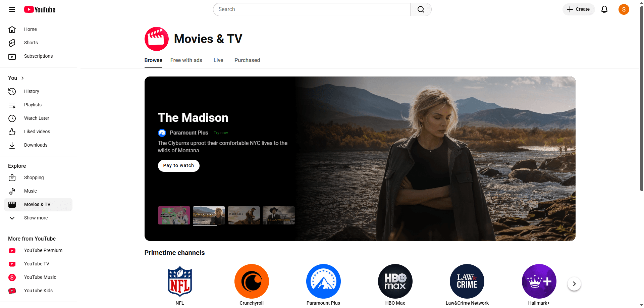Open the NFL channel logo

click(x=180, y=281)
